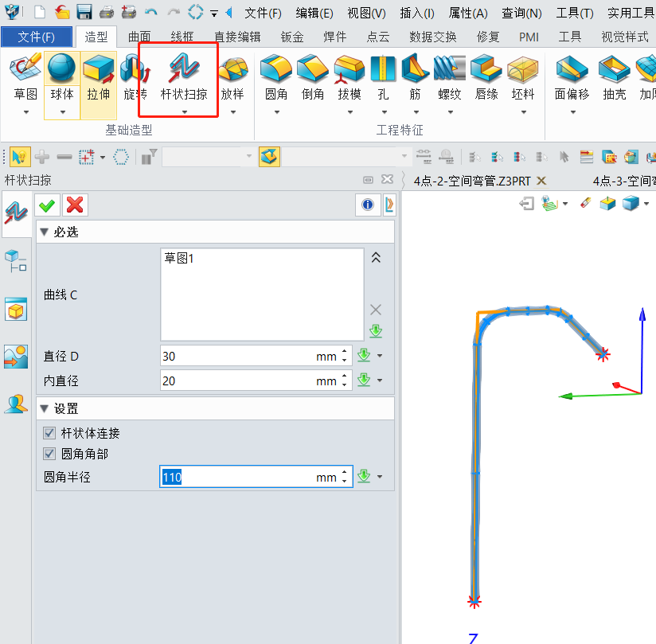Confirm with the green checkmark button
The height and width of the screenshot is (644, 656).
47,205
